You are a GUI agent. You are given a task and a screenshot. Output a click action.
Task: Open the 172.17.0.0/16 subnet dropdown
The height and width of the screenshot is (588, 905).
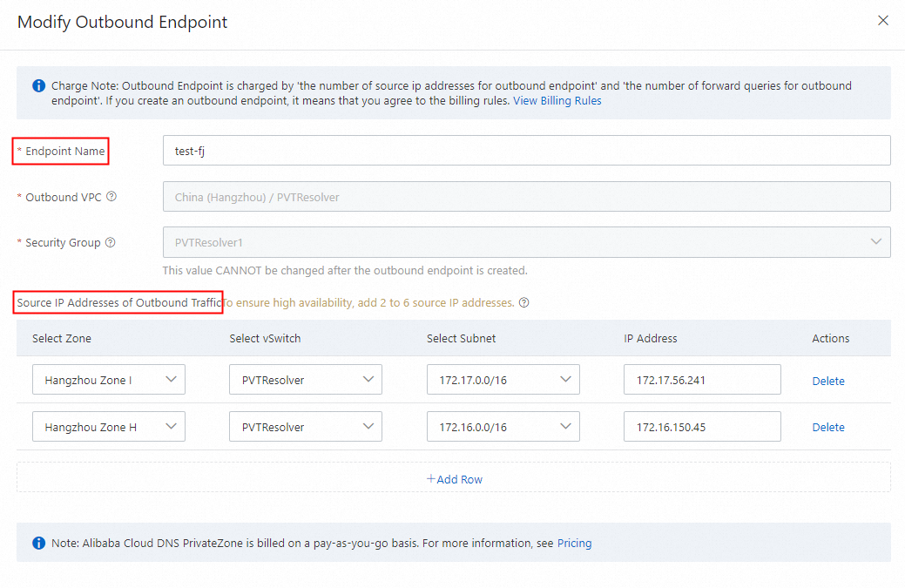[503, 380]
